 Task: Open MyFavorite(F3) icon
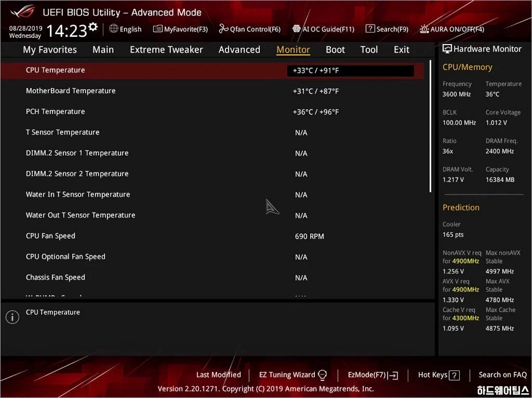157,29
